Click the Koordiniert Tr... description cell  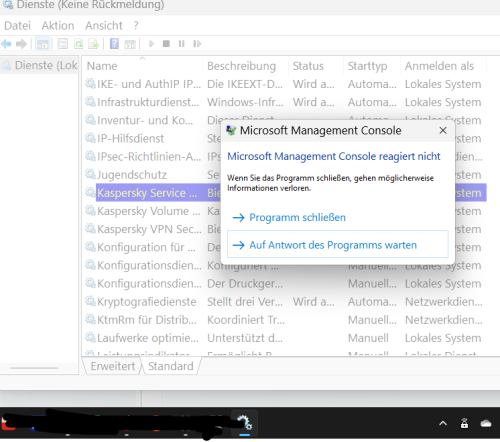tap(246, 320)
